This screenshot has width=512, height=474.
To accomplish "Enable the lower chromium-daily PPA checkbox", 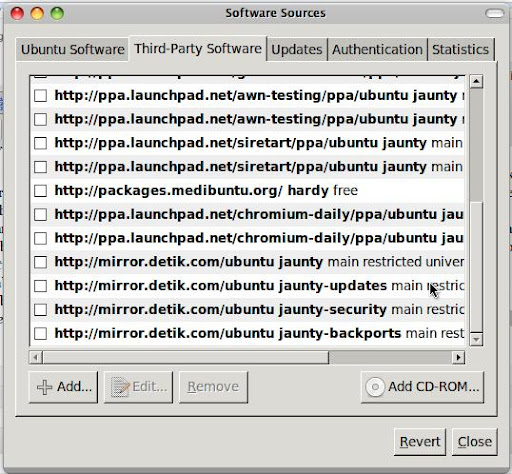I will point(41,238).
